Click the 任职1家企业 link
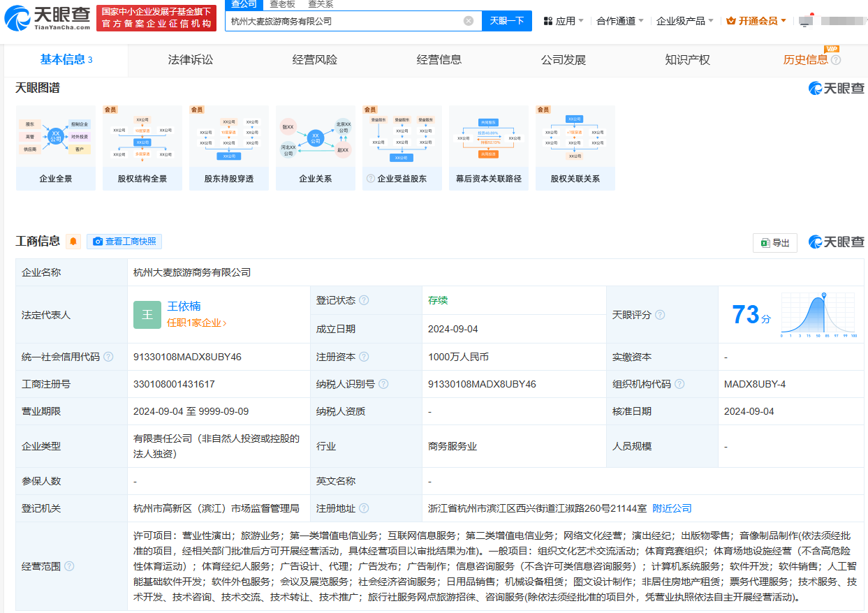 click(x=197, y=323)
